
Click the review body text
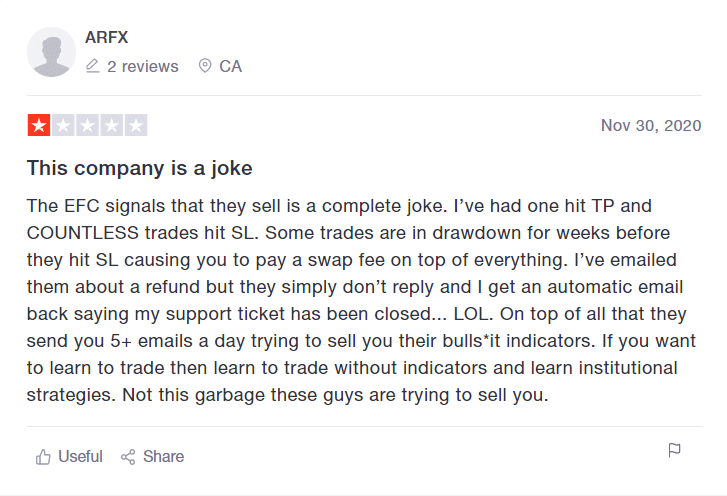pyautogui.click(x=361, y=300)
